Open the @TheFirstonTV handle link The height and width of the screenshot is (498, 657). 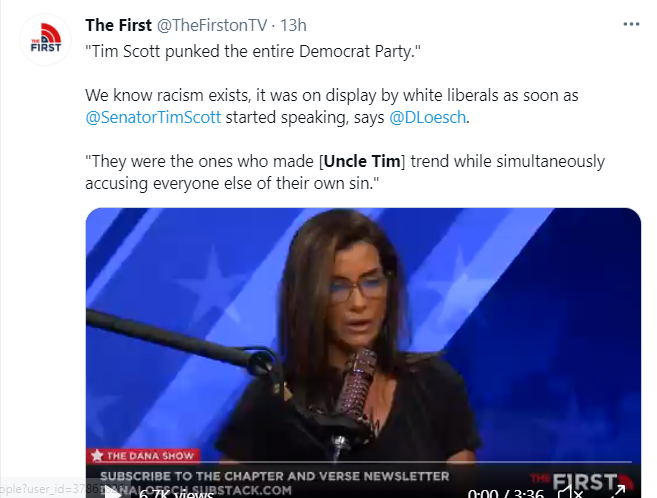click(212, 25)
